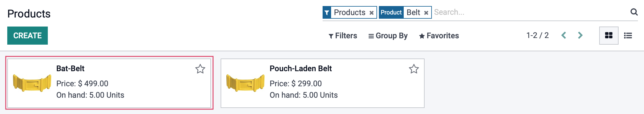
Task: Switch to list view icon
Action: click(x=628, y=36)
